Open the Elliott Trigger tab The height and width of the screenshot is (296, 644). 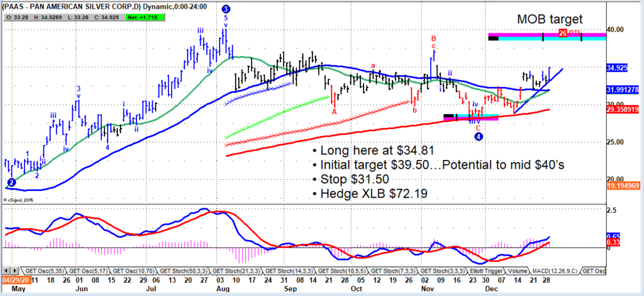(486, 271)
